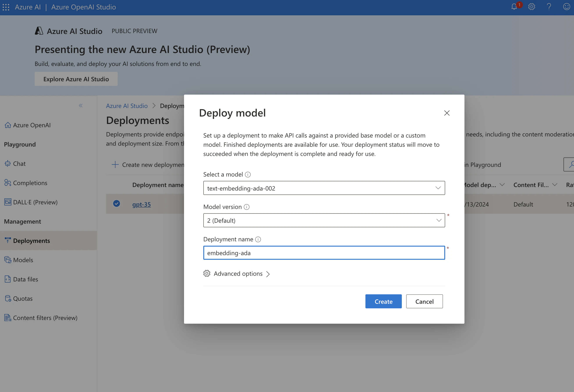This screenshot has height=392, width=574.
Task: Click the info icon beside Model version
Action: (x=246, y=207)
